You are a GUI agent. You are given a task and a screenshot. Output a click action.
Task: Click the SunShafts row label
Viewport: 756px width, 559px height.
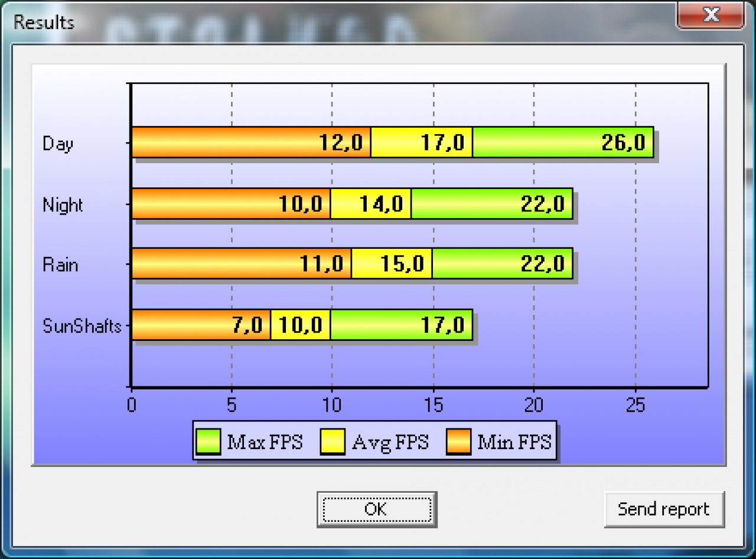82,326
